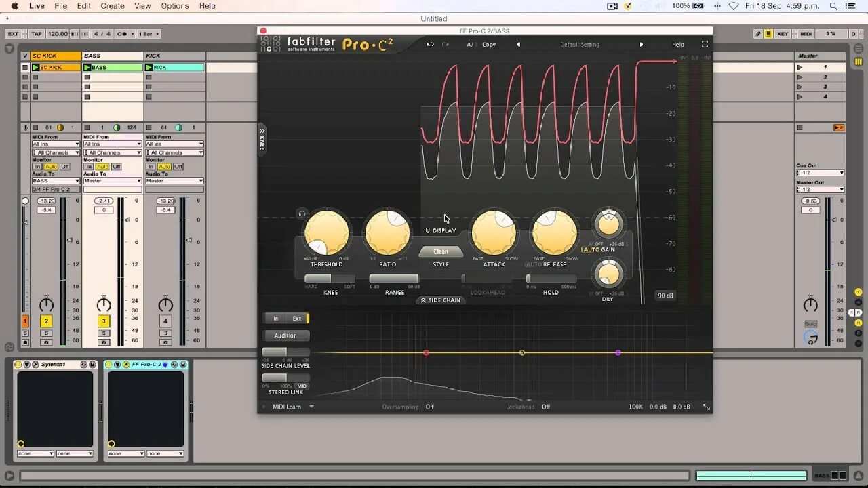The height and width of the screenshot is (488, 868).
Task: Click the Ratio knob
Action: 387,232
